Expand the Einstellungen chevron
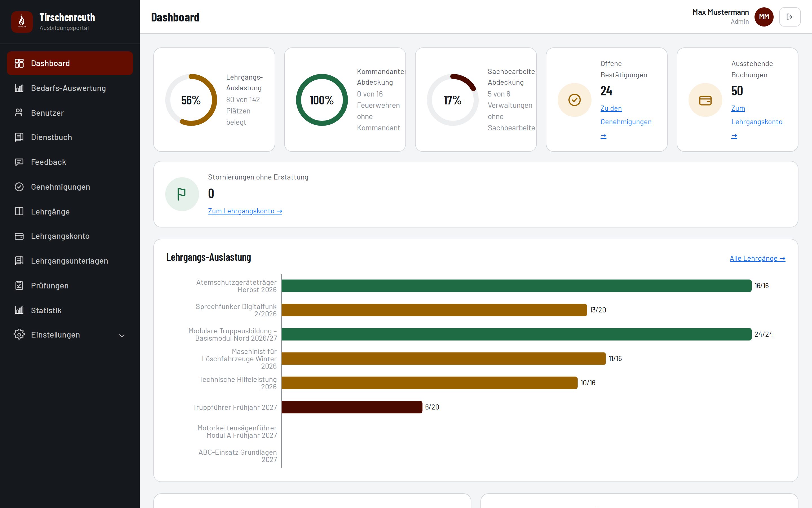Image resolution: width=812 pixels, height=508 pixels. tap(122, 335)
